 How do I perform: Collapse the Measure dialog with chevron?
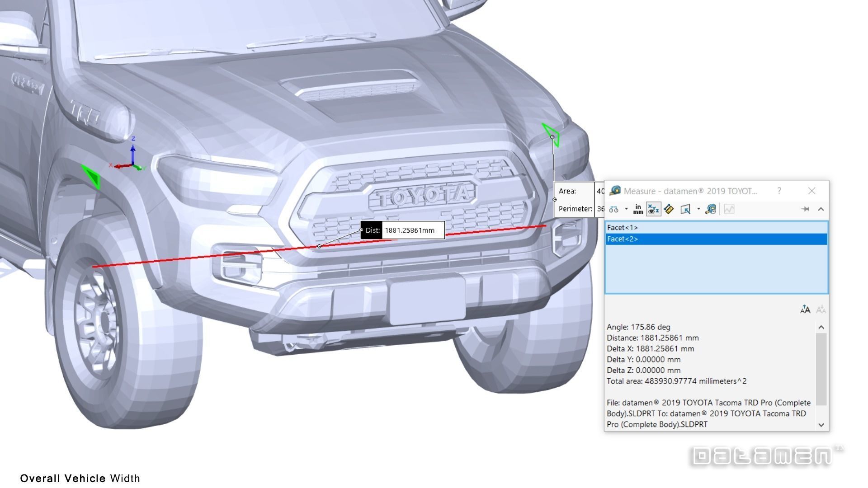821,209
